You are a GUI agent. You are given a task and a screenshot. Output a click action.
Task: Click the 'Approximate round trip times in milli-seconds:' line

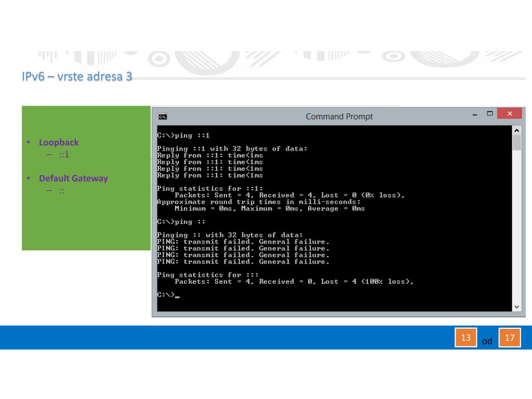coord(259,202)
